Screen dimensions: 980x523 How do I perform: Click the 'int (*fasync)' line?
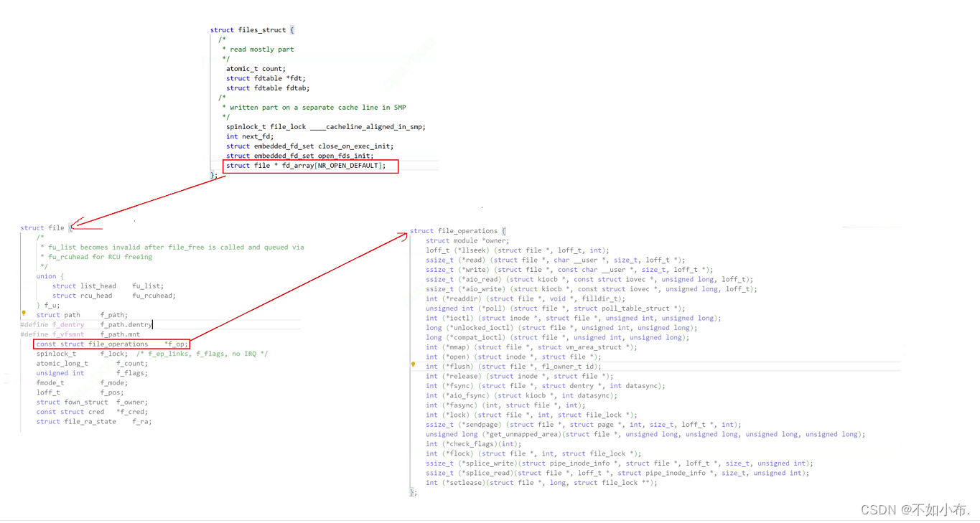(x=505, y=405)
